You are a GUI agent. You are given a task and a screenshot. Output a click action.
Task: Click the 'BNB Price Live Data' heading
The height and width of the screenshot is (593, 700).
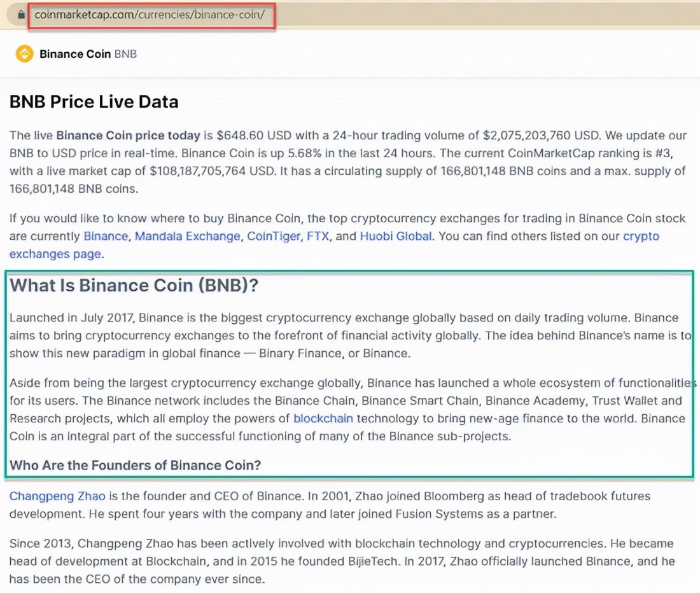coord(94,102)
